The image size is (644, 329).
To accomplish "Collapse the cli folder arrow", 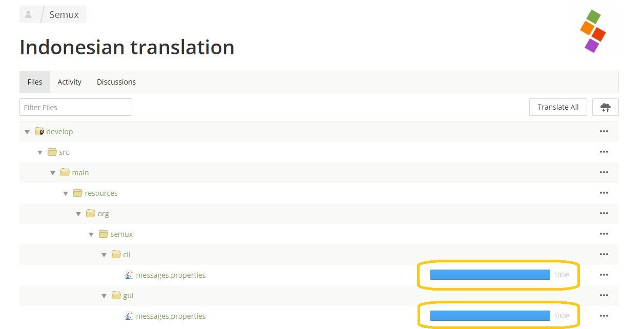I will pos(104,255).
